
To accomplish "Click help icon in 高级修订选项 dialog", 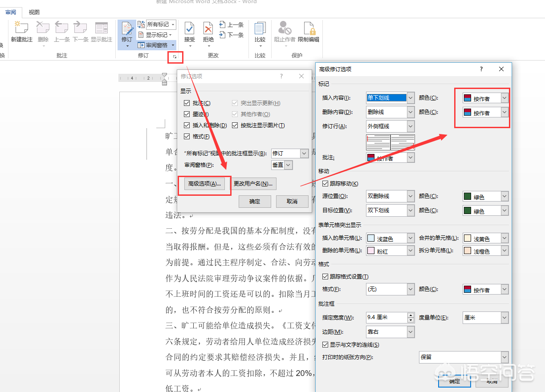I will (x=481, y=69).
